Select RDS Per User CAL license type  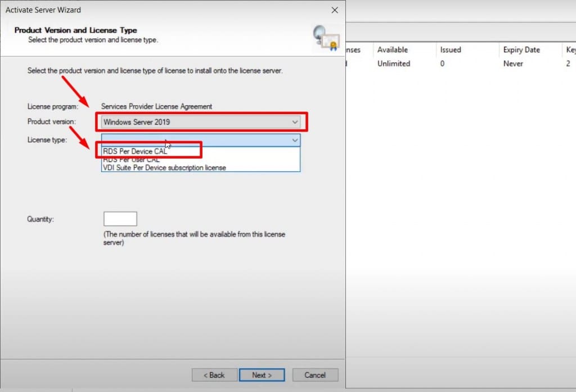pos(135,159)
